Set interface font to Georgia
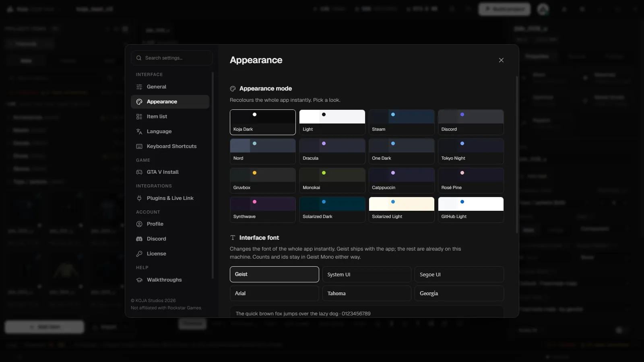This screenshot has height=362, width=644. pos(459,293)
